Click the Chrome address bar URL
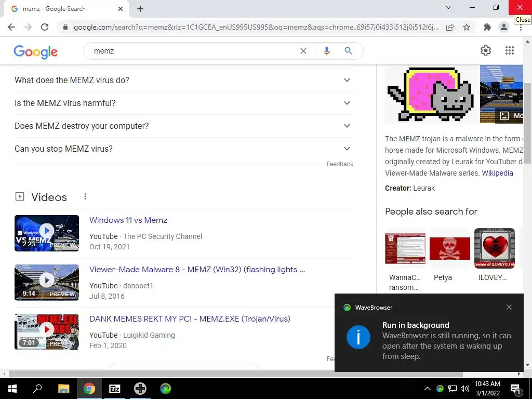 point(256,27)
